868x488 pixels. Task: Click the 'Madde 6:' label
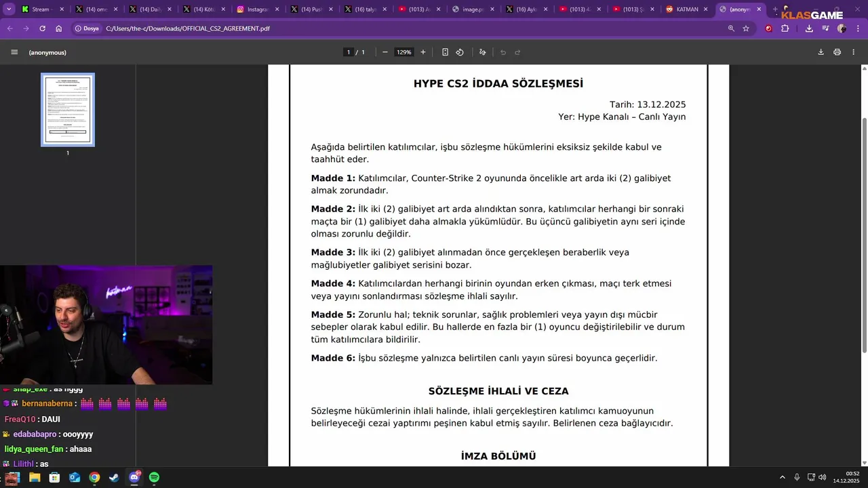pos(333,358)
